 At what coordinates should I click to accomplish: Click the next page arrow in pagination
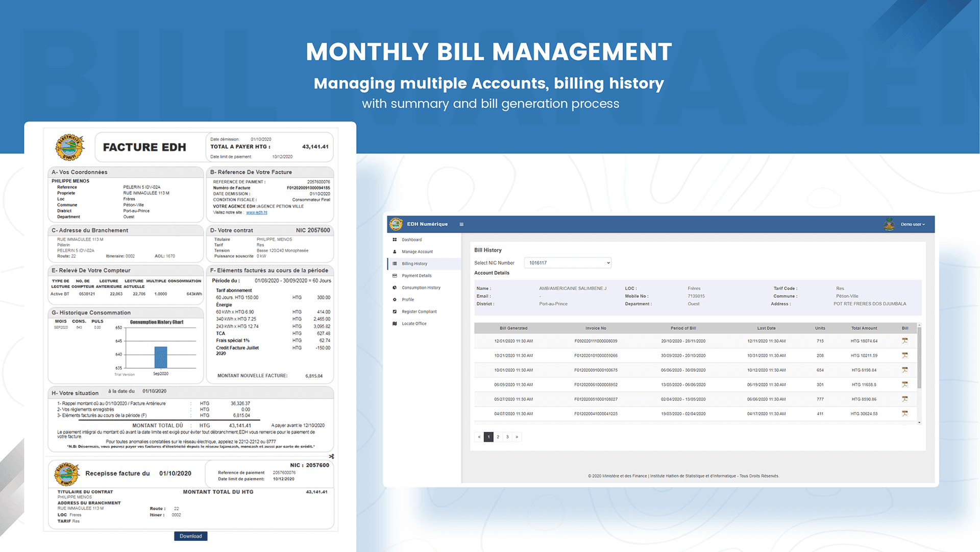click(517, 437)
